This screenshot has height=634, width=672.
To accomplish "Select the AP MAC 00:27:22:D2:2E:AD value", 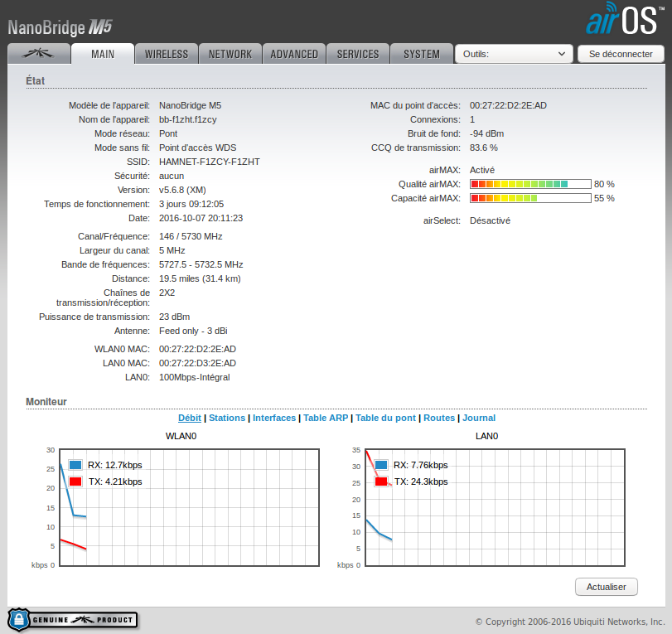I will pos(508,105).
